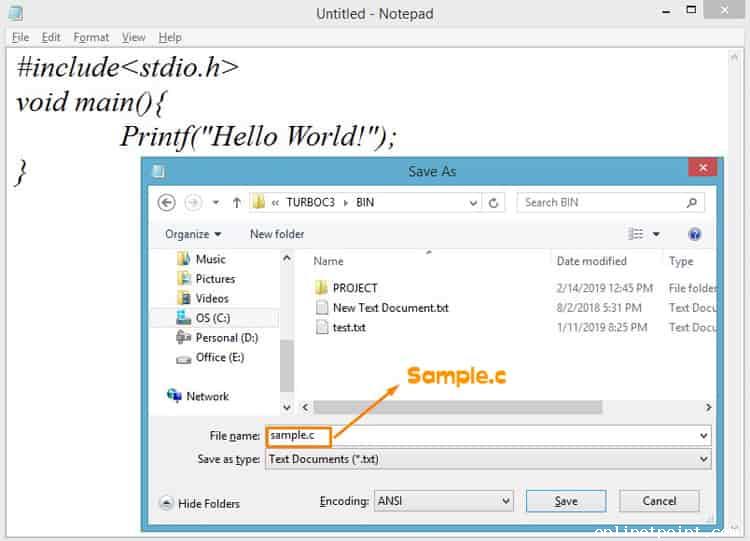The height and width of the screenshot is (541, 750).
Task: Open the Help menu in Notepad
Action: [170, 37]
